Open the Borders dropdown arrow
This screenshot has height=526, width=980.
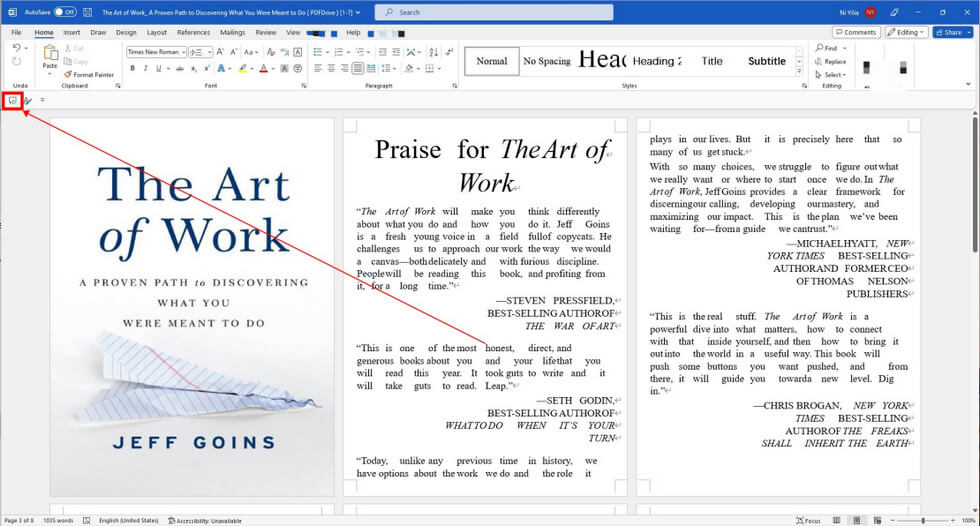(439, 68)
